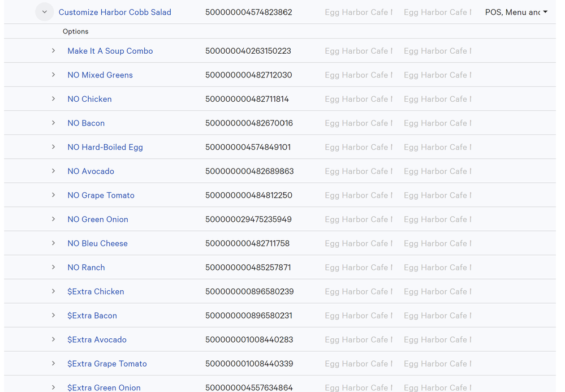Expand the Make It A Soup Combo row
565x392 pixels.
tap(54, 51)
